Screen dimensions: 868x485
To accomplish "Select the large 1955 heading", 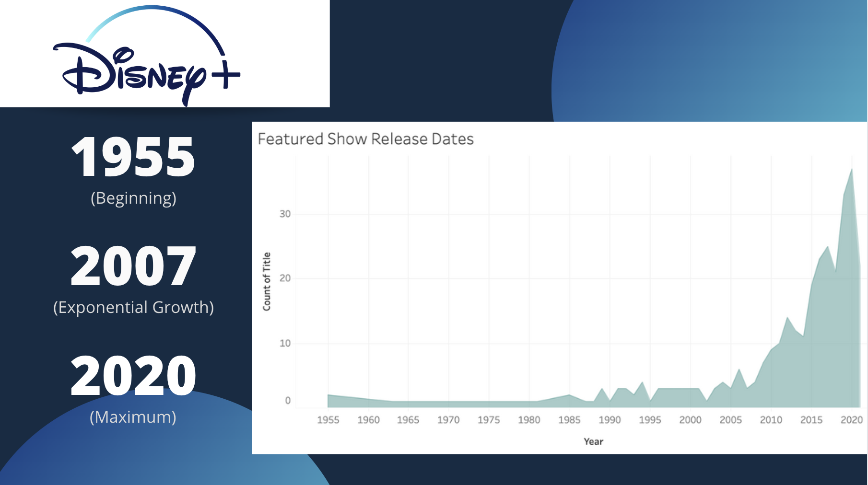I will click(133, 157).
